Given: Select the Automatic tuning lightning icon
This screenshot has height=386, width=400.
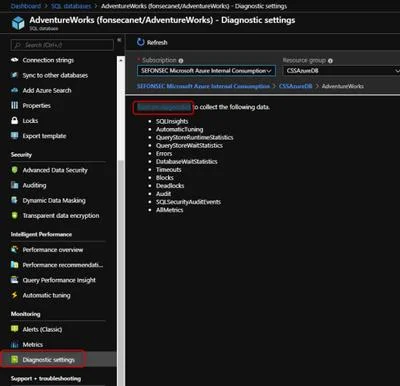Looking at the screenshot, I should coord(14,295).
